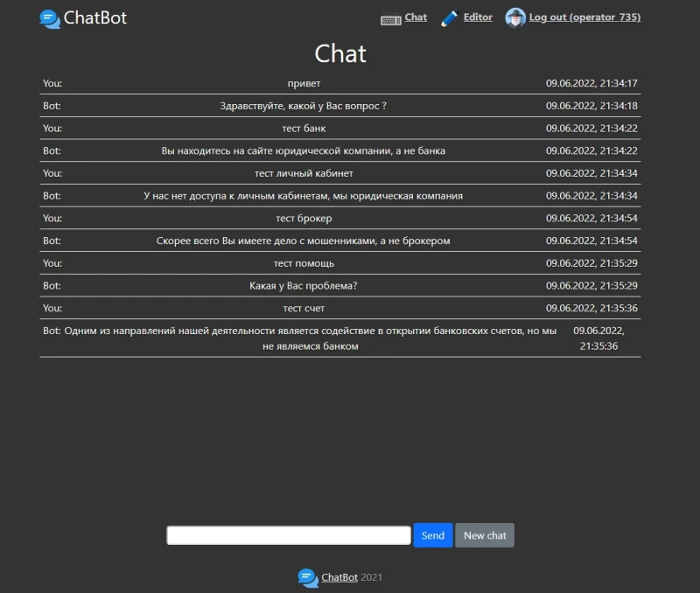Viewport: 700px width, 593px height.
Task: Click the timestamp 09.06.2022, 21:34:17
Action: [x=591, y=84]
